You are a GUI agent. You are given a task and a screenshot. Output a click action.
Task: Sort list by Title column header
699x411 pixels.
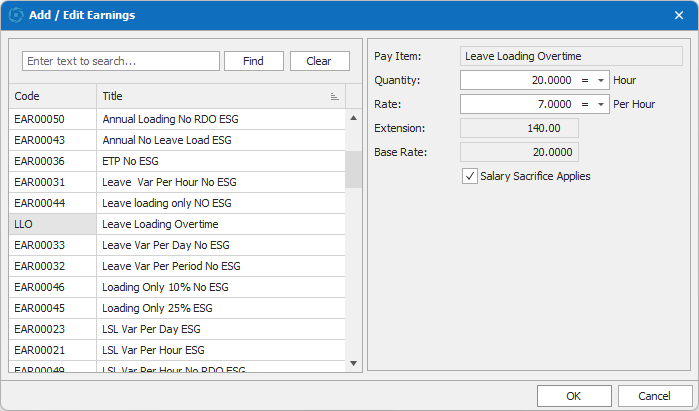point(210,97)
